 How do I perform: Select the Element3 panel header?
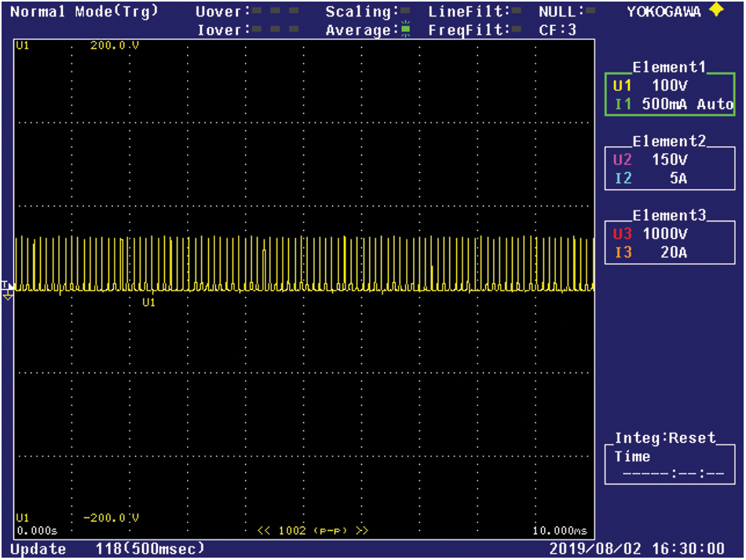[670, 215]
